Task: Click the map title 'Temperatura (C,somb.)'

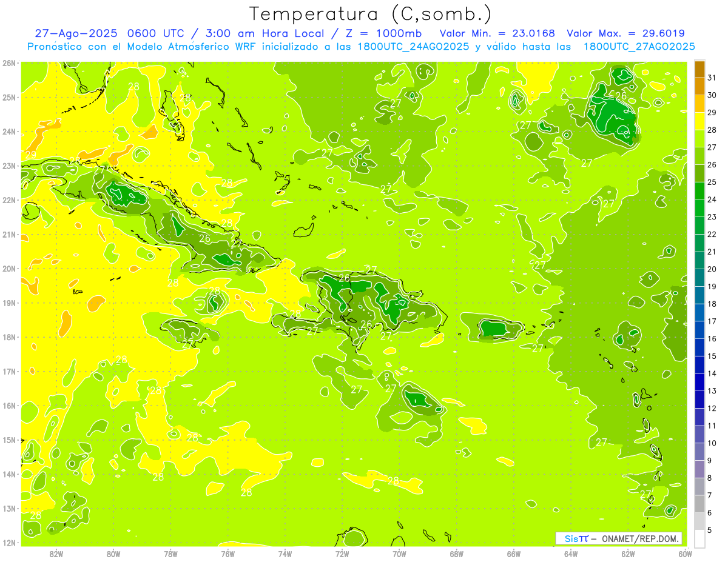Action: [x=371, y=14]
